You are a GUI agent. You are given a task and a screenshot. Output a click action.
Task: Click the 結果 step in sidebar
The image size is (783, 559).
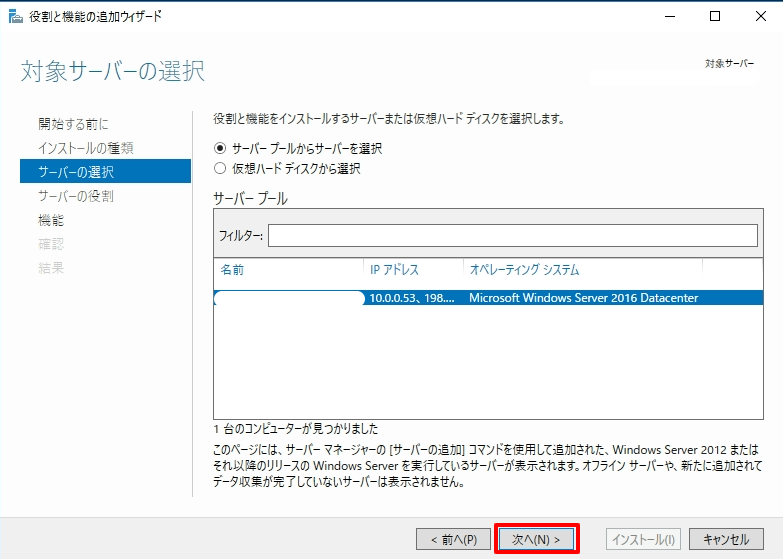pyautogui.click(x=51, y=268)
